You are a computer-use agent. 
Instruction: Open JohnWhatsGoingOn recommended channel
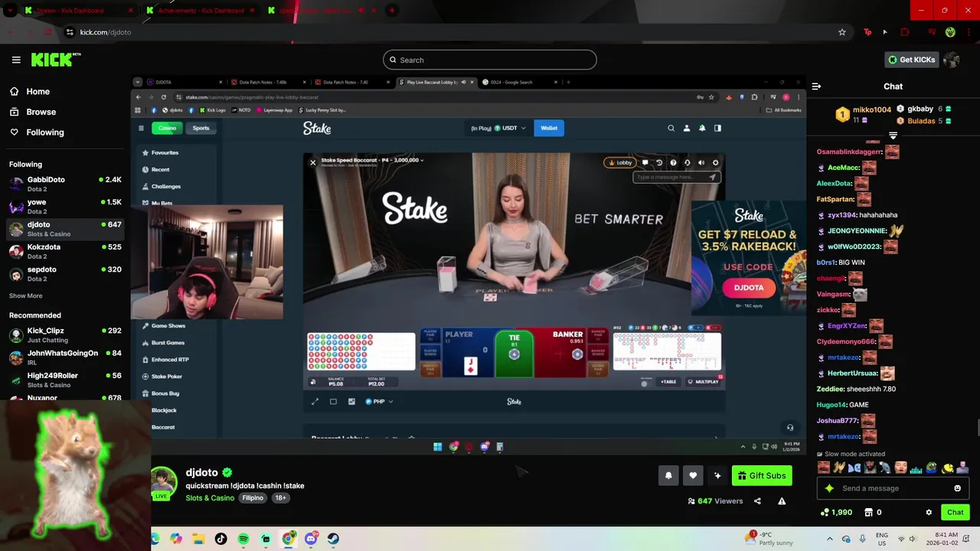click(65, 357)
